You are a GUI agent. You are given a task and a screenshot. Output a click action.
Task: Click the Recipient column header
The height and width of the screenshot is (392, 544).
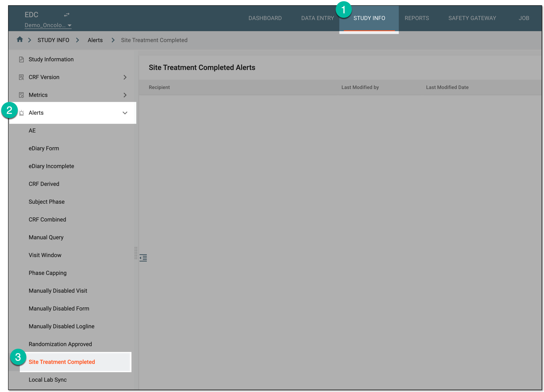tap(159, 87)
